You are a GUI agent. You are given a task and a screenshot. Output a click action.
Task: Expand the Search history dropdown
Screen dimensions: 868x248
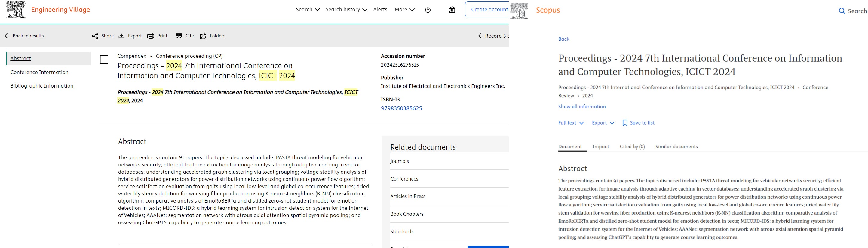coord(346,9)
